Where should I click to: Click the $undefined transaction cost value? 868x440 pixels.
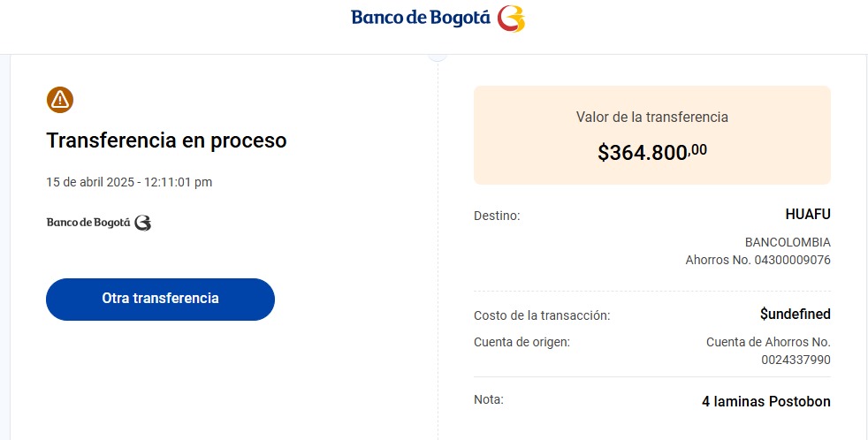(x=796, y=315)
